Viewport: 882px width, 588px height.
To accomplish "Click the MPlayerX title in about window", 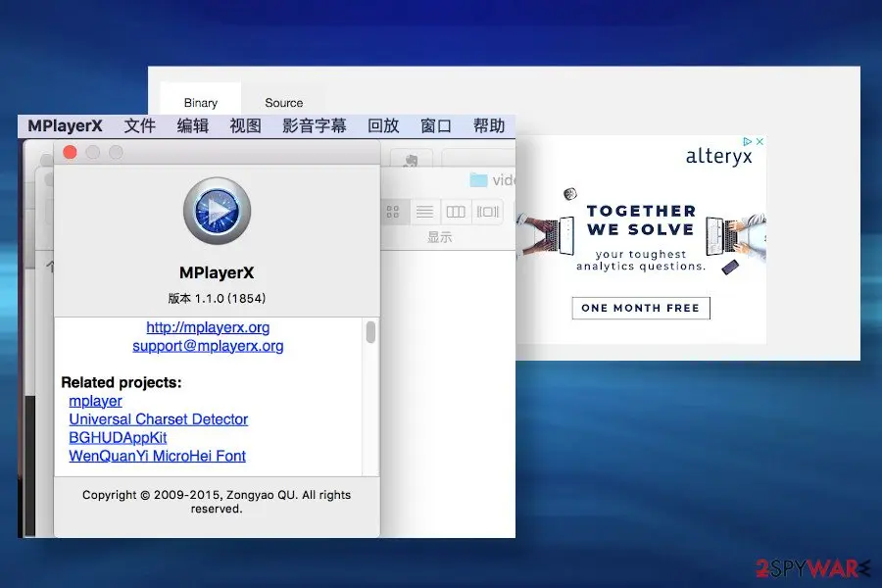I will pyautogui.click(x=218, y=272).
